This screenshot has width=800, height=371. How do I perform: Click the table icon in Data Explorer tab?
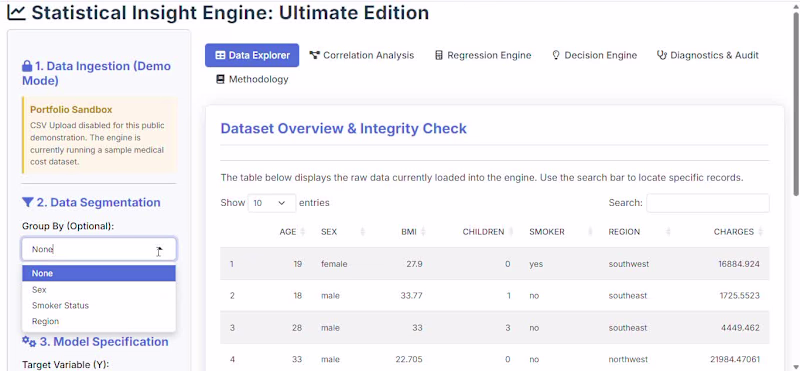click(x=220, y=55)
